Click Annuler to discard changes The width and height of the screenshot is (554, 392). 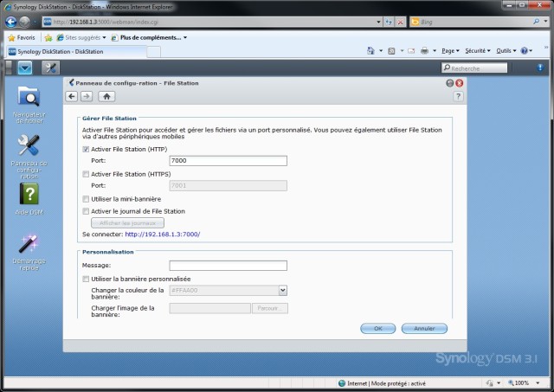click(424, 329)
